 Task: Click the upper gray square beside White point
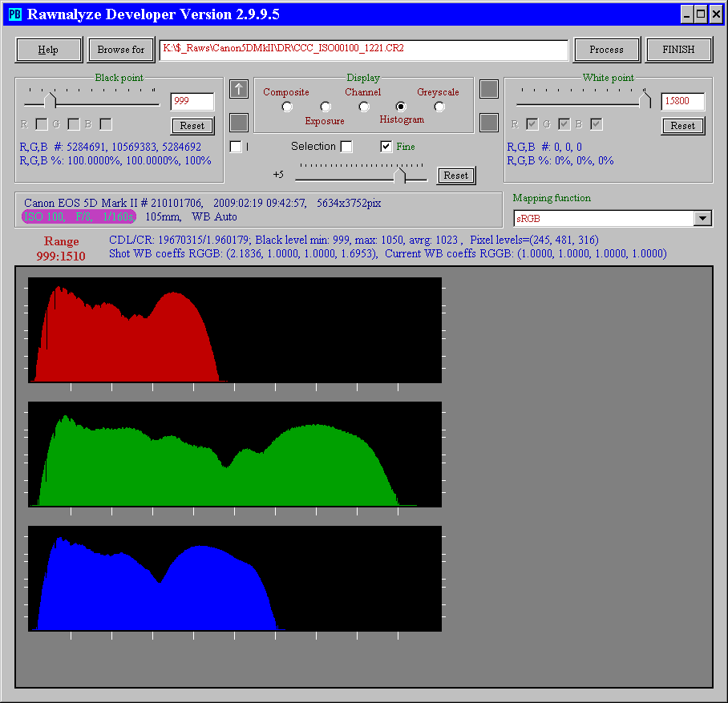488,89
